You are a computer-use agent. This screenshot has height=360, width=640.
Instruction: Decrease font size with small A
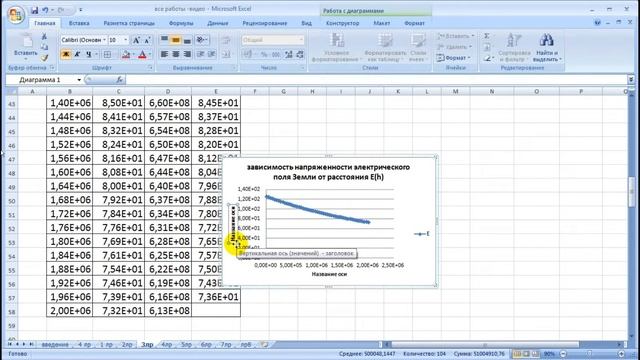(147, 40)
